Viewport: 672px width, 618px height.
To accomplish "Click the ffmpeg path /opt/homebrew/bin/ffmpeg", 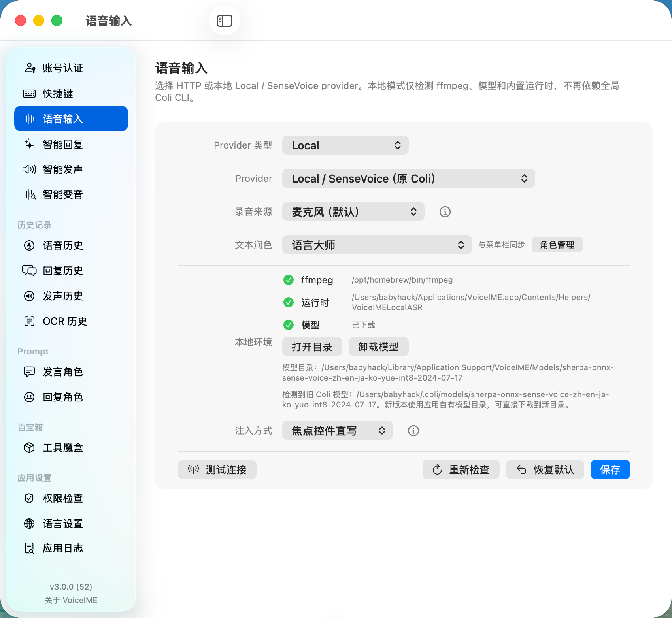I will (x=402, y=280).
